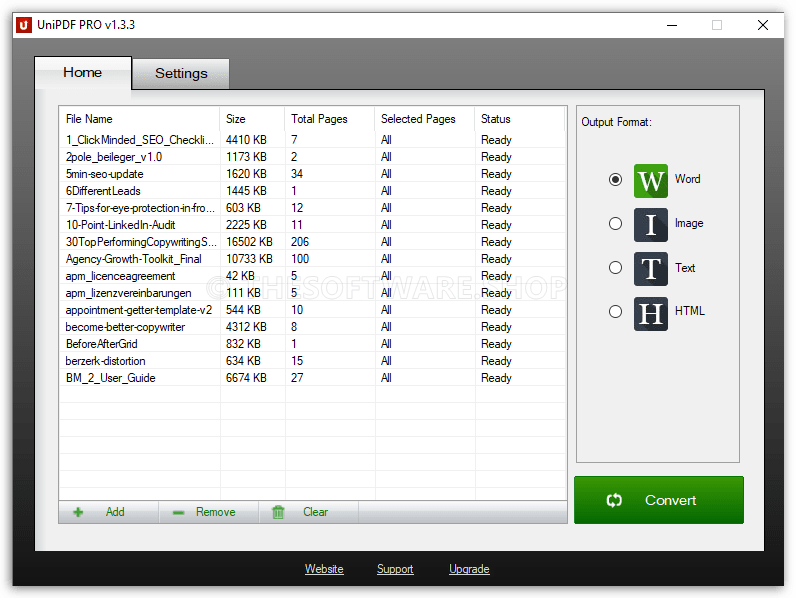
Task: Click the HTML format label
Action: (689, 311)
